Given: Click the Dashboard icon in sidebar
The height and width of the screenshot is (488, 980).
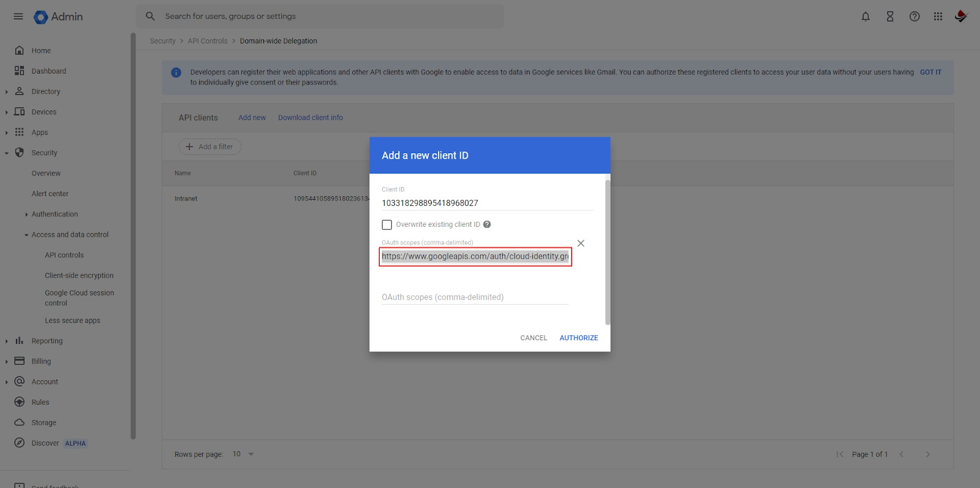Looking at the screenshot, I should [20, 71].
